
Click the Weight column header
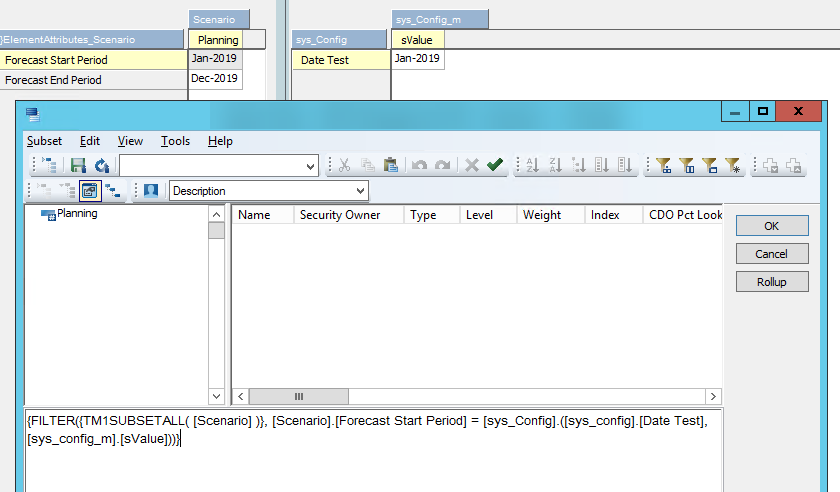[x=551, y=215]
